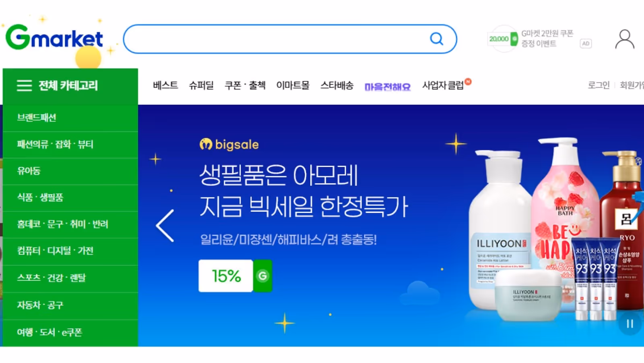Screen dimensions: 644x363
Task: Click the AD badge icon
Action: 586,44
